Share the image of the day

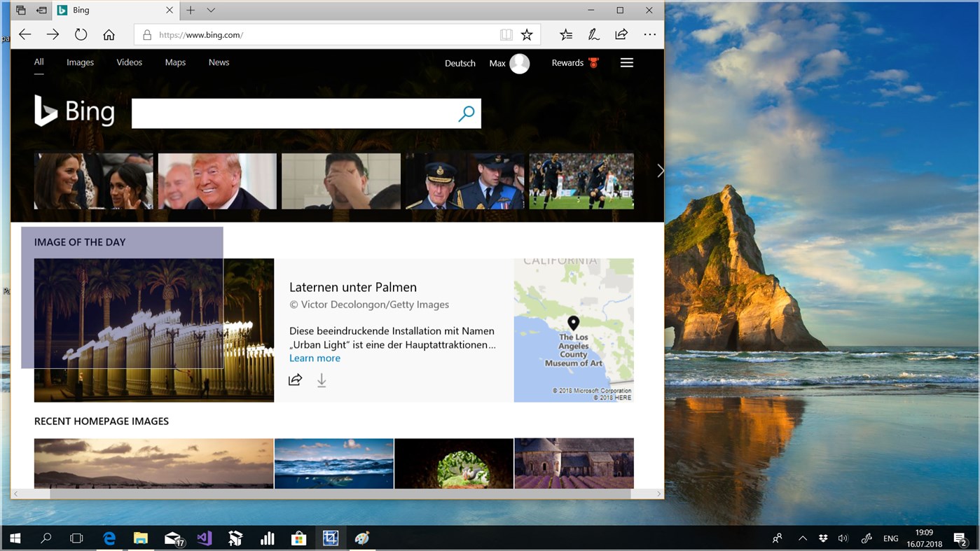point(295,379)
